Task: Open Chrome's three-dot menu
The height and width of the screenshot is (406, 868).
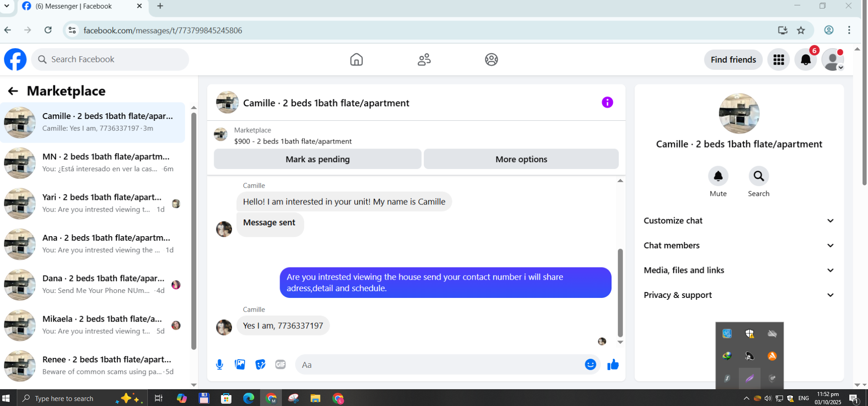Action: 849,30
